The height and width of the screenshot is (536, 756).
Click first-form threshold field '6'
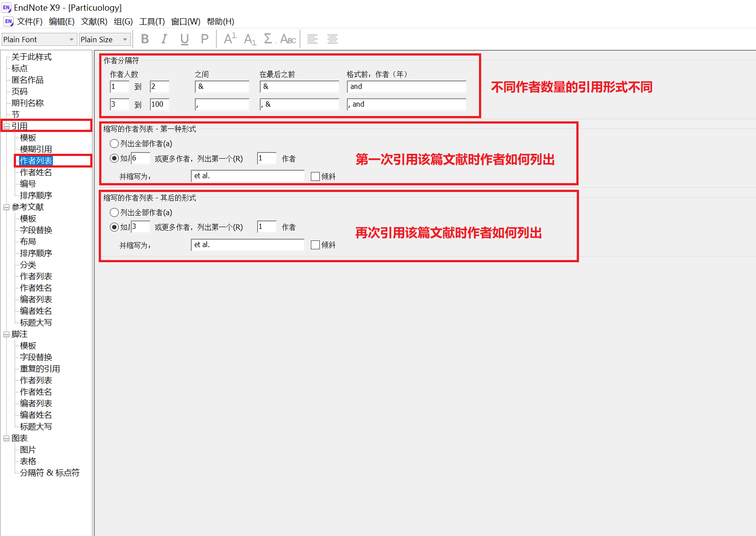[x=140, y=158]
